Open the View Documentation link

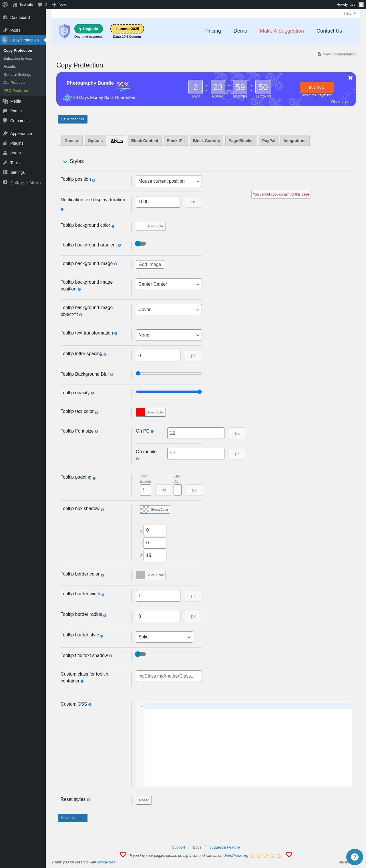339,54
